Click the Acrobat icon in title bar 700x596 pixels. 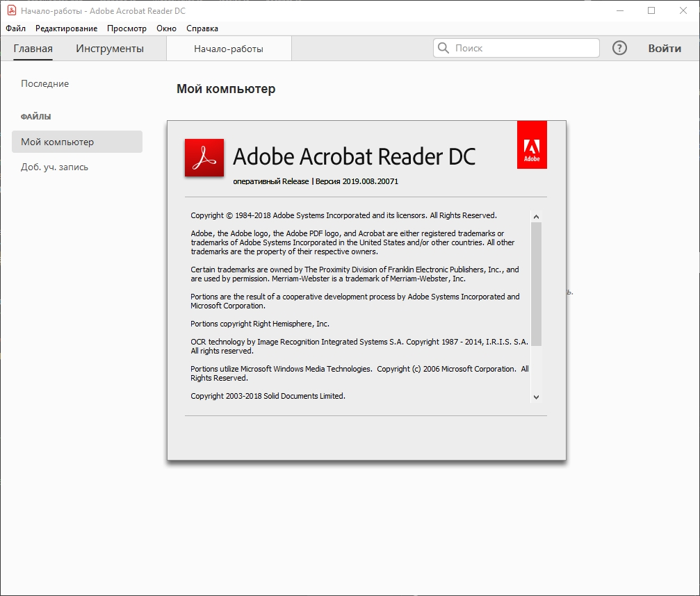click(12, 10)
